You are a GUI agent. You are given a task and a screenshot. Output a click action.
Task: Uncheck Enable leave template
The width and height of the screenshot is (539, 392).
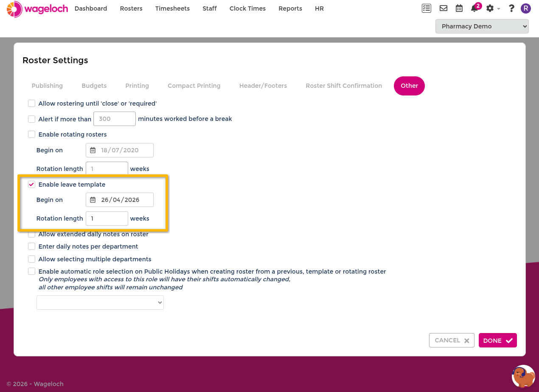31,185
